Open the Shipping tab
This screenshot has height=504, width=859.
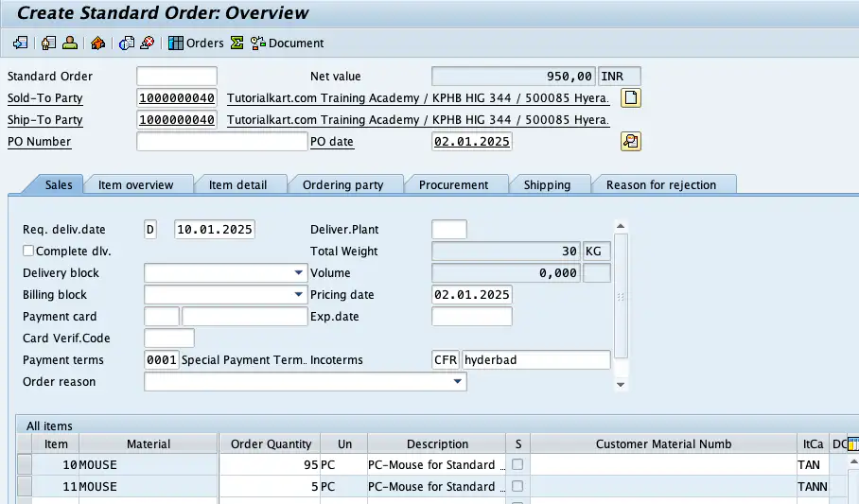(548, 184)
